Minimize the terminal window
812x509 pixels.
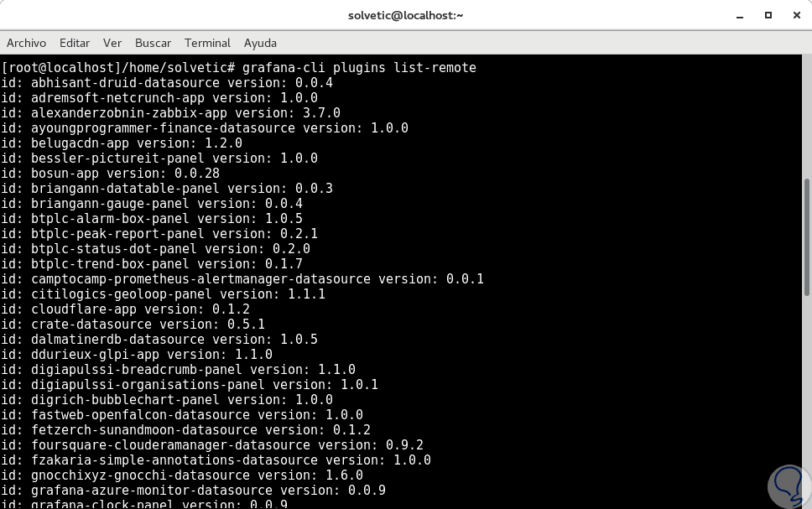point(740,16)
